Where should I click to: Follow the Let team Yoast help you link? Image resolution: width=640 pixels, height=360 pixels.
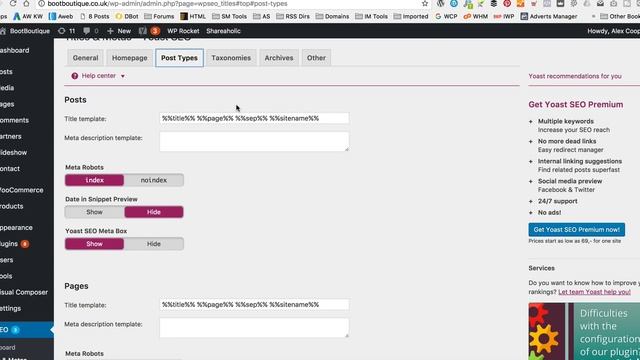pyautogui.click(x=594, y=292)
